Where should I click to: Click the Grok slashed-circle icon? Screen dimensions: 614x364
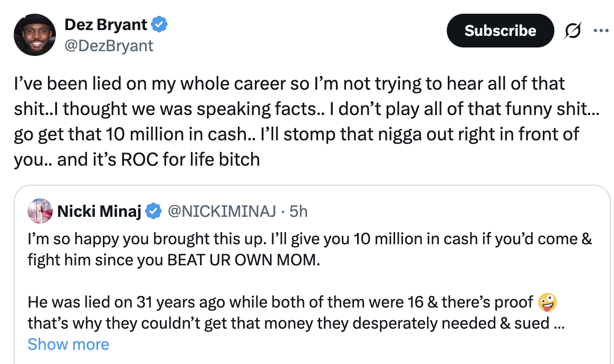(572, 31)
